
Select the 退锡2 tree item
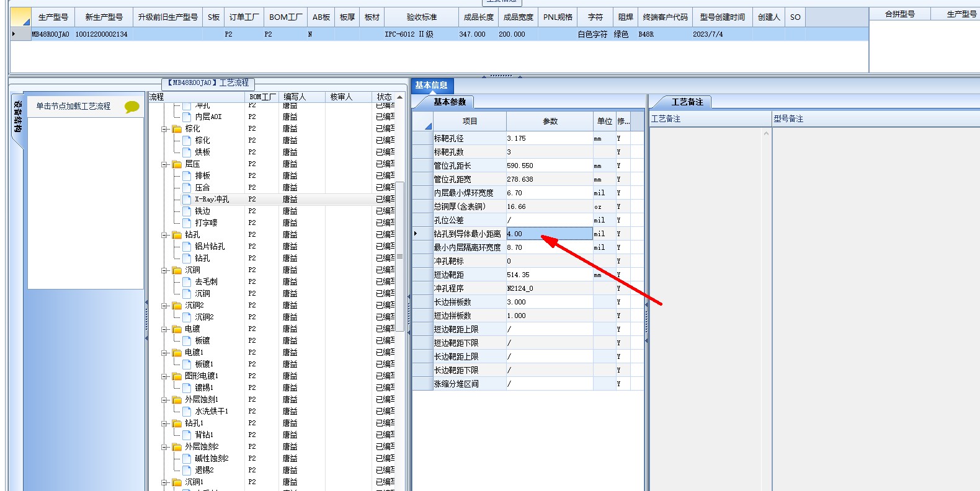[204, 470]
